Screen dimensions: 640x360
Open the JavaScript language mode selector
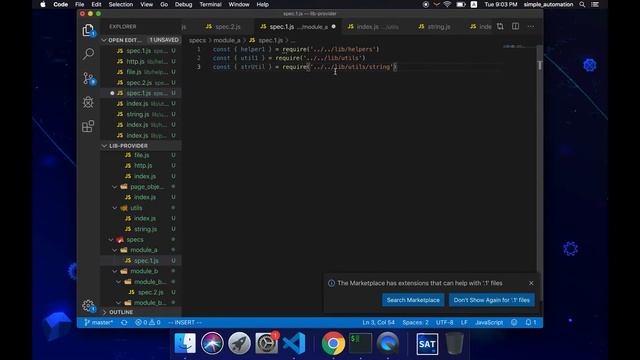tap(489, 322)
